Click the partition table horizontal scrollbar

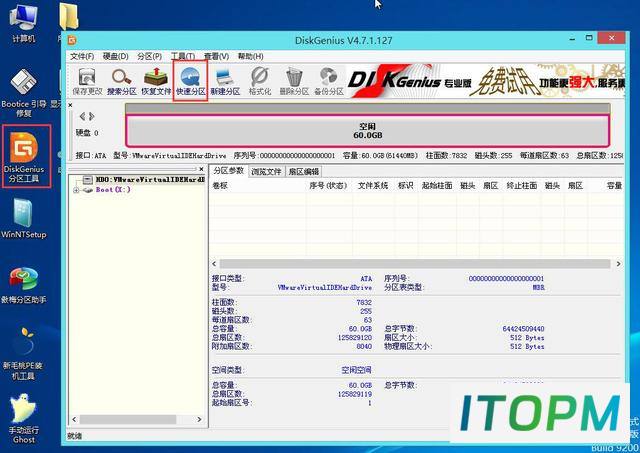click(415, 264)
